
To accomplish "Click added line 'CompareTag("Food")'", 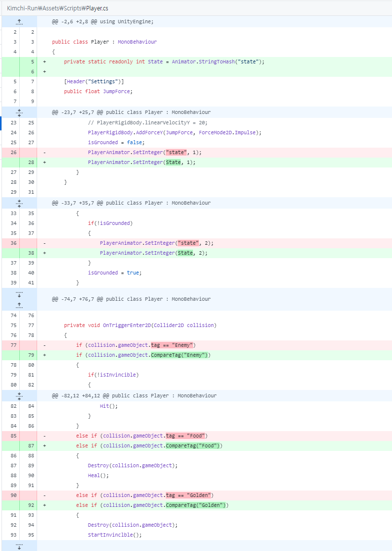I will (x=149, y=445).
